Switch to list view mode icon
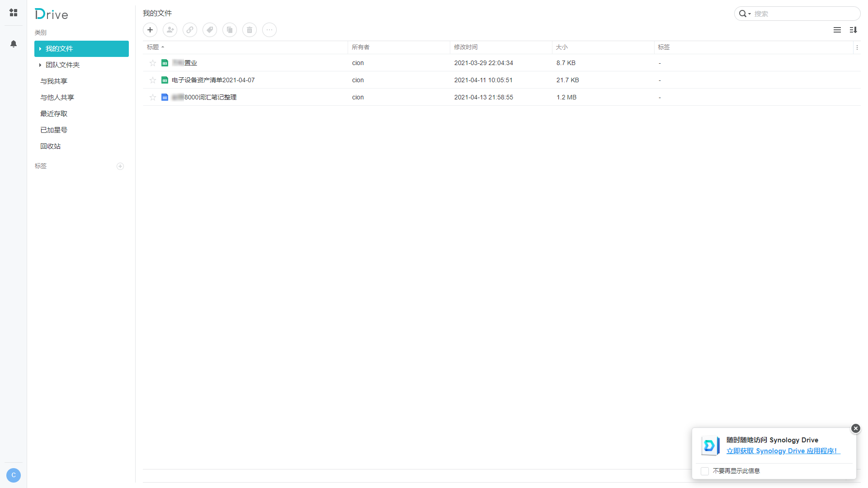This screenshot has height=488, width=868. pos(837,30)
